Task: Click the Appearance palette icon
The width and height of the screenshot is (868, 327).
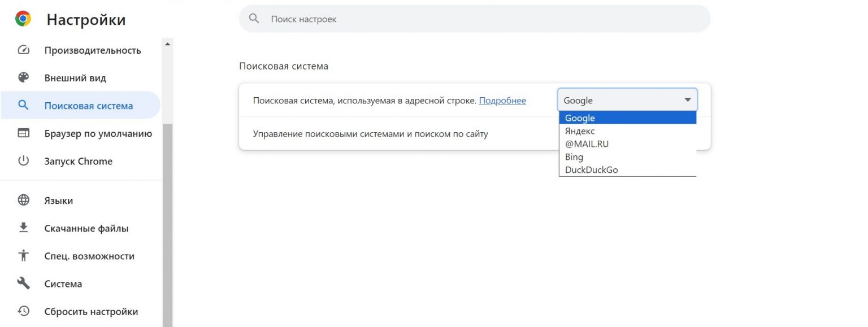Action: [23, 78]
